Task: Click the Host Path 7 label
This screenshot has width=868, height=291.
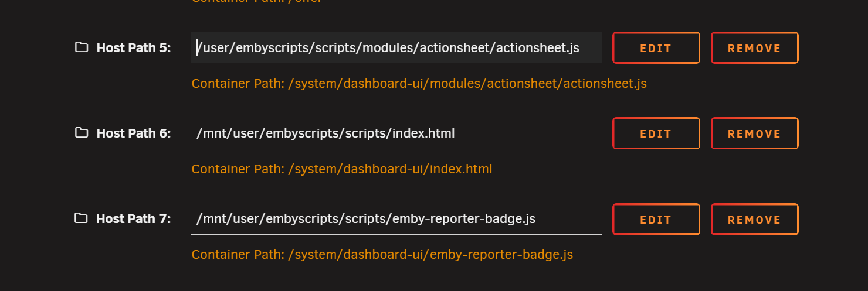Action: coord(133,219)
